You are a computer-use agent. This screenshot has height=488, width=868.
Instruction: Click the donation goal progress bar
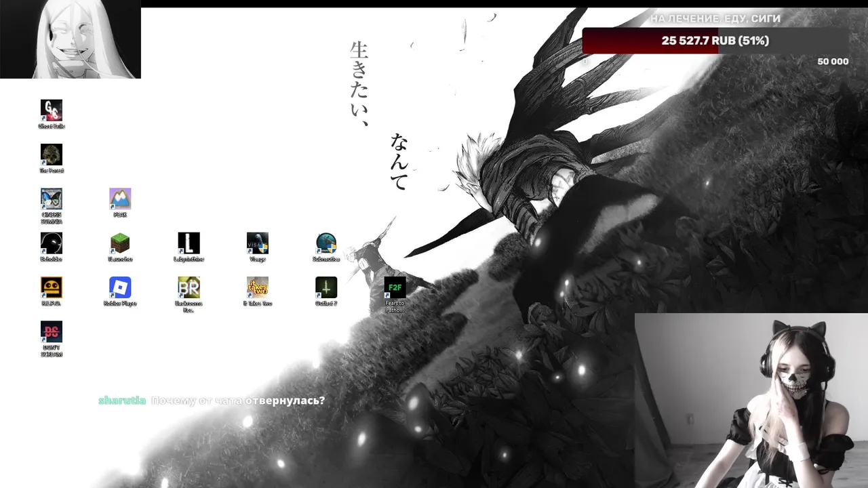[x=715, y=41]
